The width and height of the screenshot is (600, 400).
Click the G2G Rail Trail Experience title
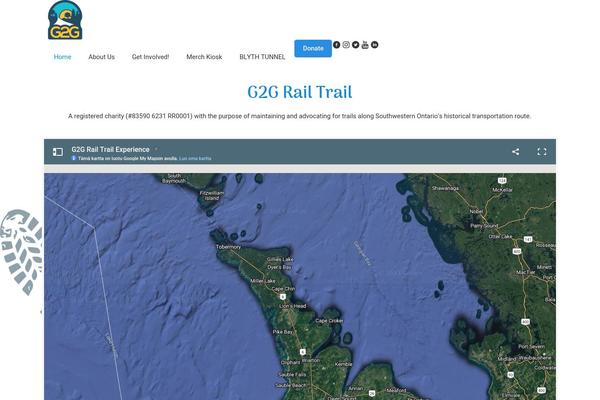(110, 149)
